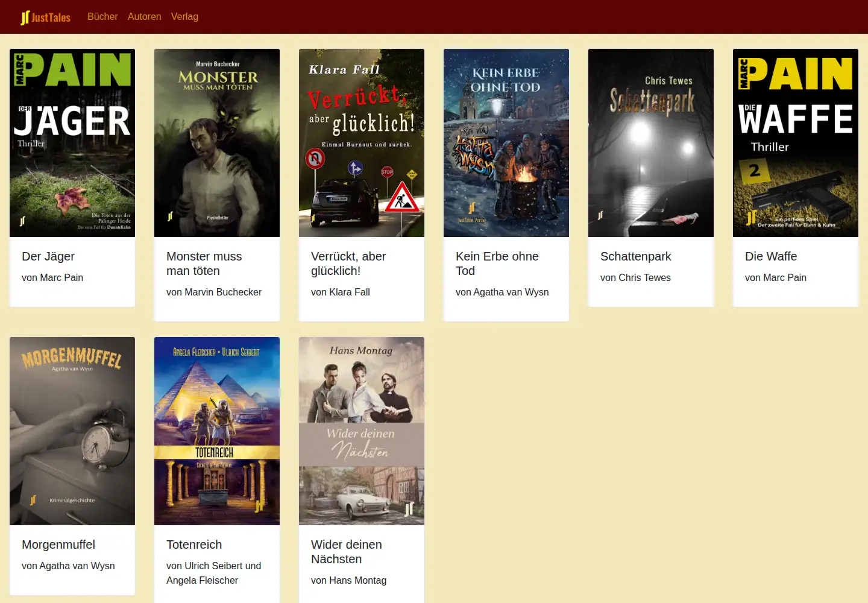
Task: Open the Autoren menu item
Action: (145, 17)
